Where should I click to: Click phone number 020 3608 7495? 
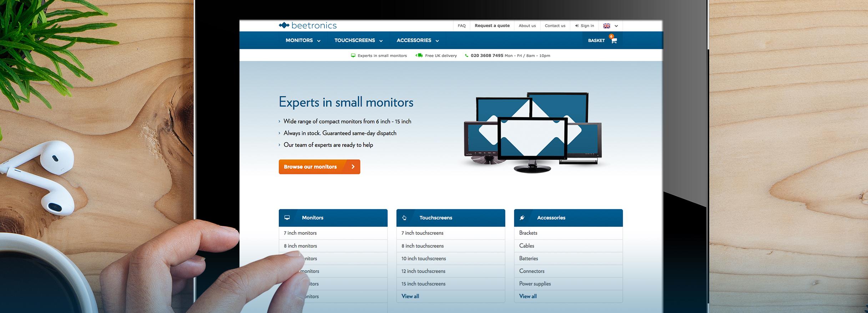click(x=487, y=56)
